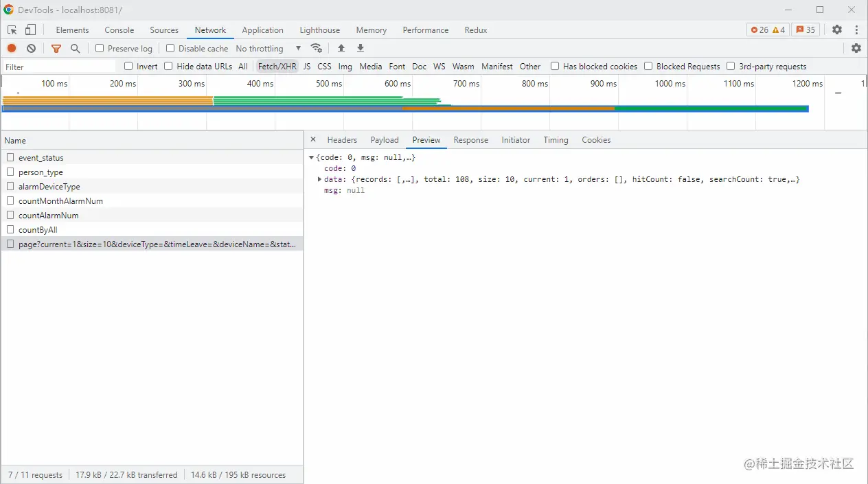This screenshot has height=484, width=868.
Task: Stop recording network log
Action: [x=12, y=48]
